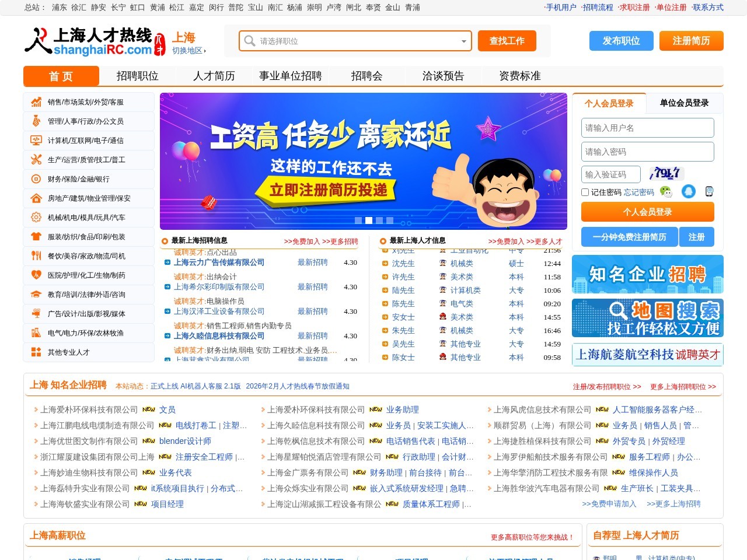Open the >>更多人才 link
The image size is (747, 560).
(544, 242)
